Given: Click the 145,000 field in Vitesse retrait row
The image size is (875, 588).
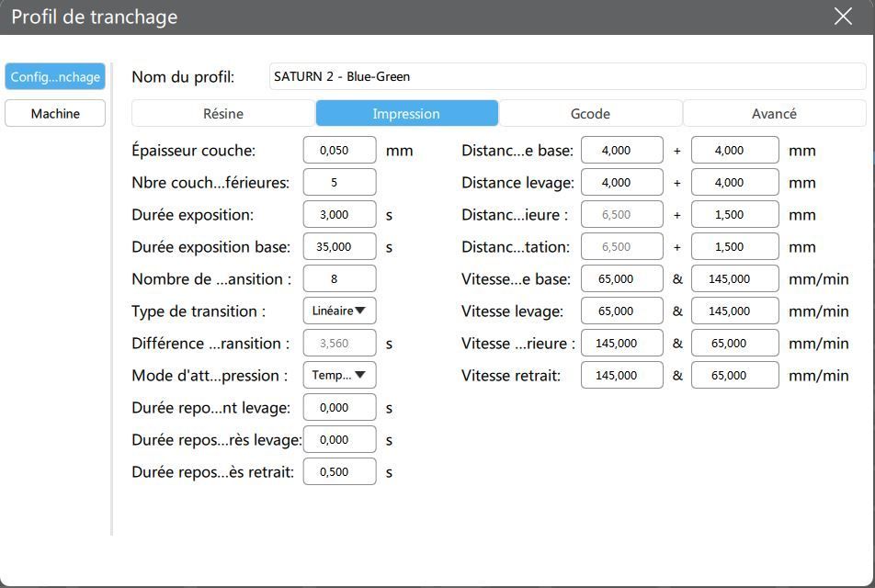Looking at the screenshot, I should [x=622, y=375].
